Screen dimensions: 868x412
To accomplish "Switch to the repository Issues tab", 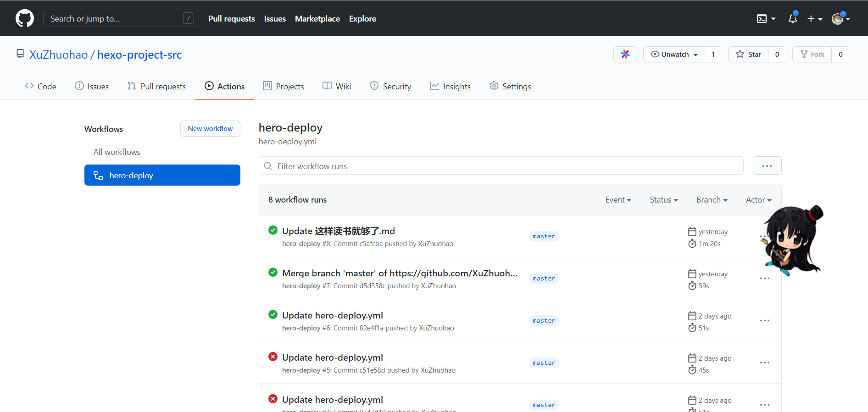I will (x=92, y=86).
